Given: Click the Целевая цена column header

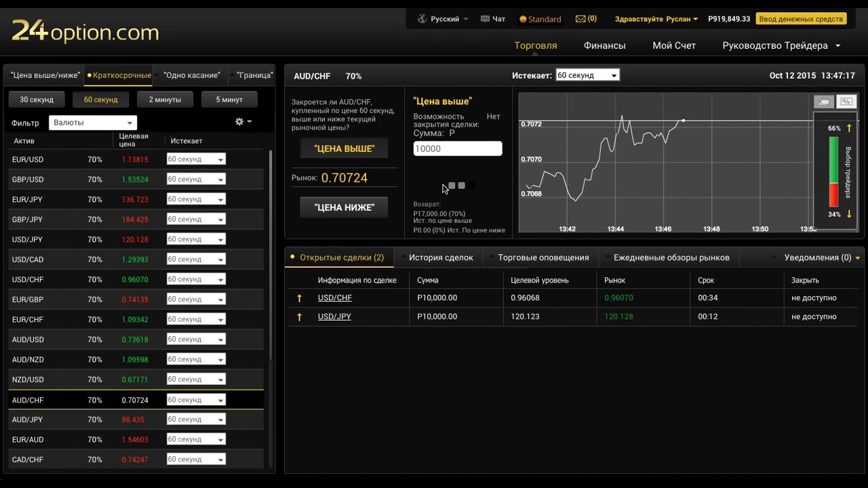Looking at the screenshot, I should (134, 140).
